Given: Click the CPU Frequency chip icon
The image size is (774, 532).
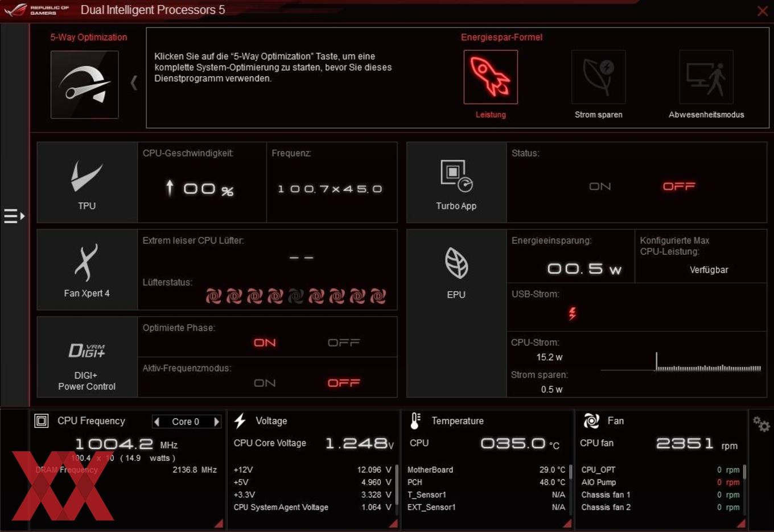Looking at the screenshot, I should point(42,420).
